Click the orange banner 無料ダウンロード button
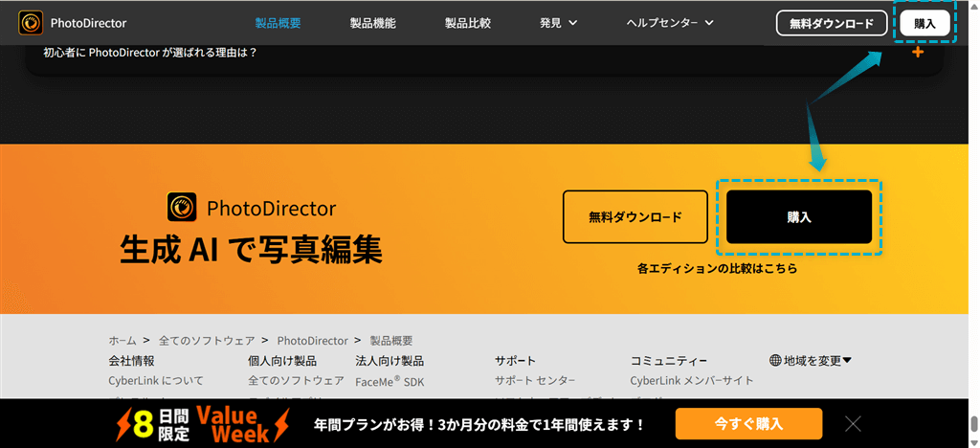The width and height of the screenshot is (980, 448). (635, 216)
